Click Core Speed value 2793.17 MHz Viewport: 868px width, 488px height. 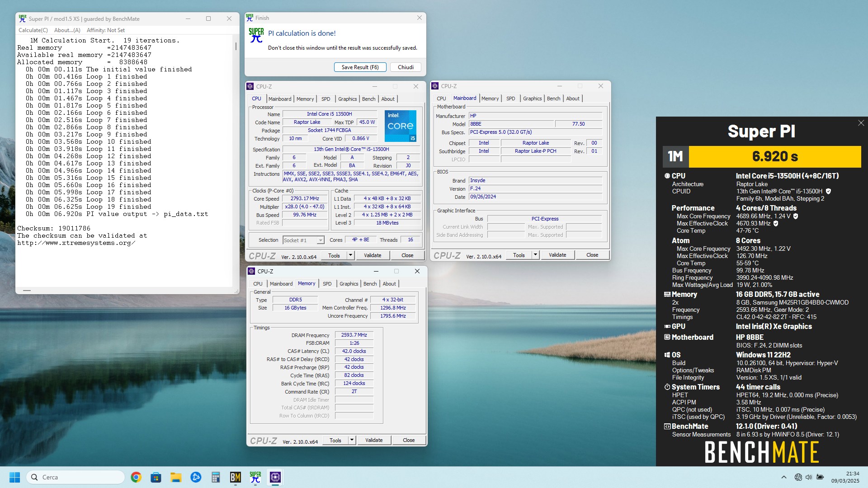pos(305,199)
